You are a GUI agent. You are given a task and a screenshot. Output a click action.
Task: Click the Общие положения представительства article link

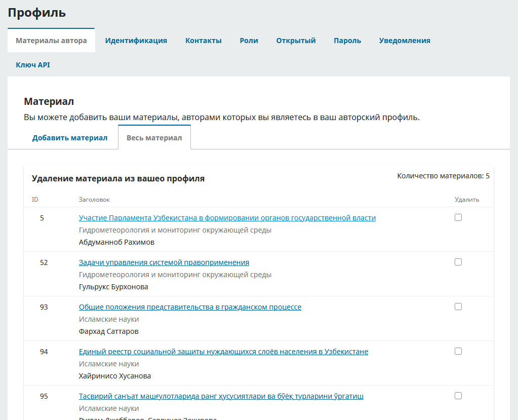tap(190, 307)
